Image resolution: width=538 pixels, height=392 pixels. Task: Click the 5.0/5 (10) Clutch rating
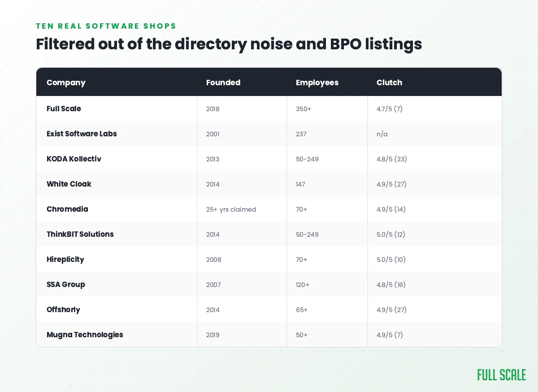(x=391, y=259)
